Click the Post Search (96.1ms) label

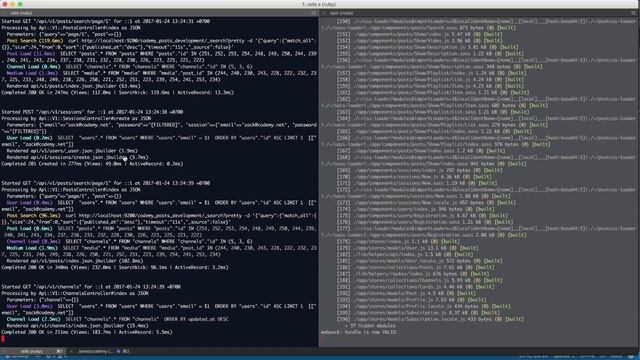click(x=33, y=216)
